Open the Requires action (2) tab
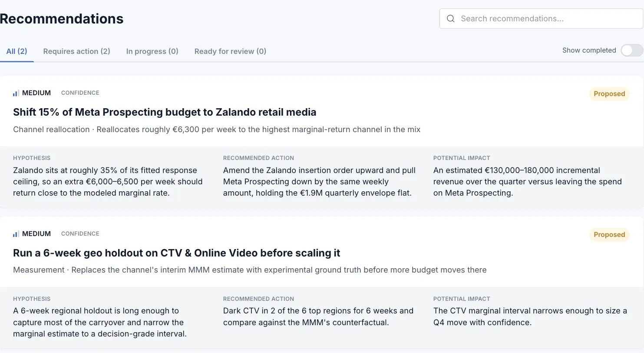This screenshot has width=644, height=353. (77, 51)
